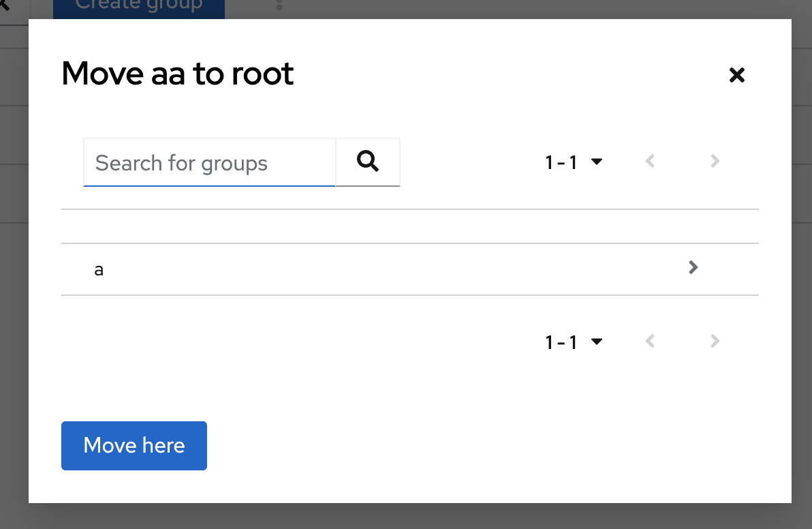This screenshot has width=812, height=529.
Task: Click the next page chevron in top pagination
Action: 714,161
